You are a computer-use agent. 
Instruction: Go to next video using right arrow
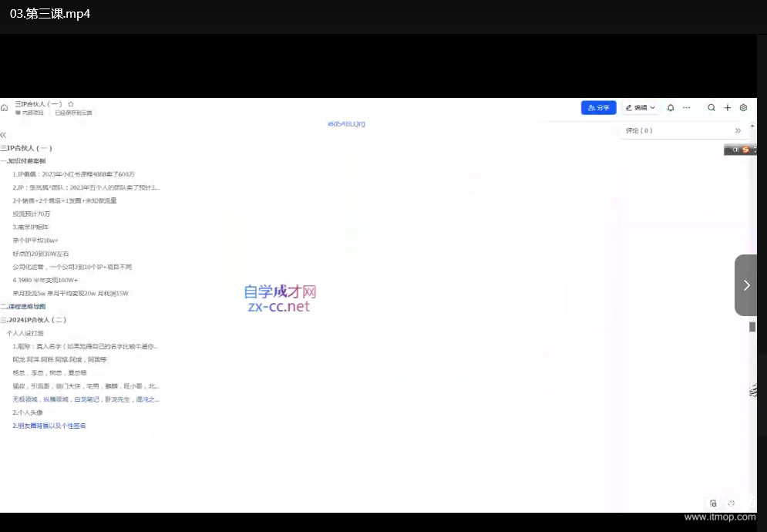coord(745,285)
